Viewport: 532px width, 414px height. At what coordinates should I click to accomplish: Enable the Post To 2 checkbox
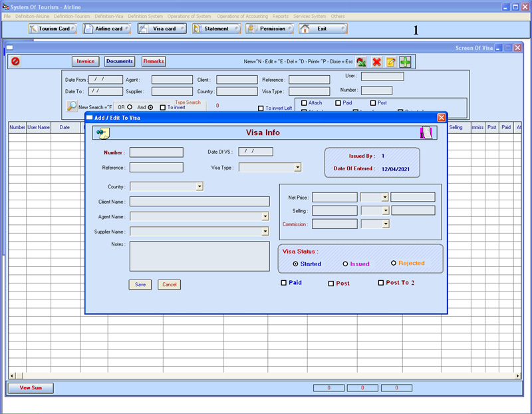pyautogui.click(x=380, y=283)
